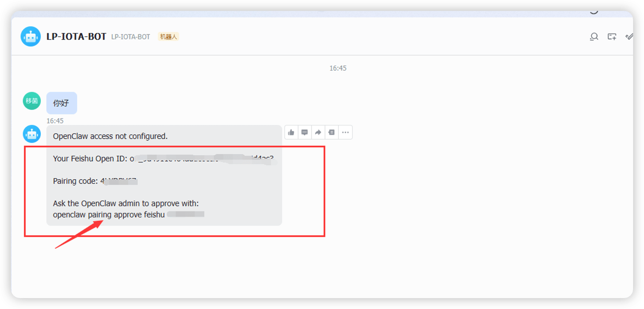
Task: Search within this chat
Action: pyautogui.click(x=594, y=37)
